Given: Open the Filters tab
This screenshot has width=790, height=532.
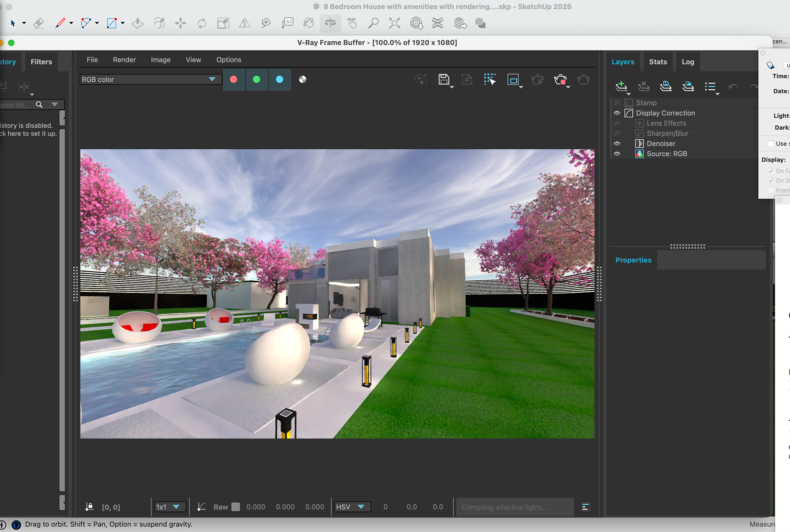Looking at the screenshot, I should click(41, 62).
